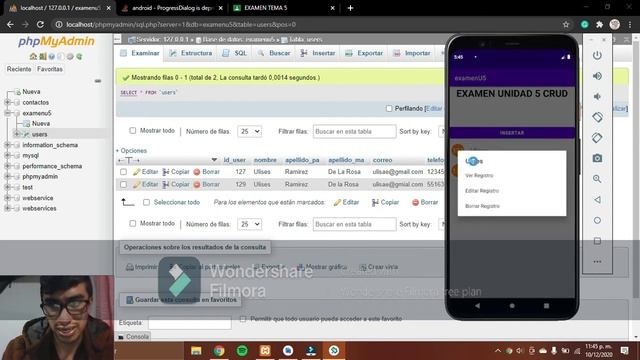Open Spotify from the taskbar
This screenshot has height=360, width=640.
coord(242,351)
